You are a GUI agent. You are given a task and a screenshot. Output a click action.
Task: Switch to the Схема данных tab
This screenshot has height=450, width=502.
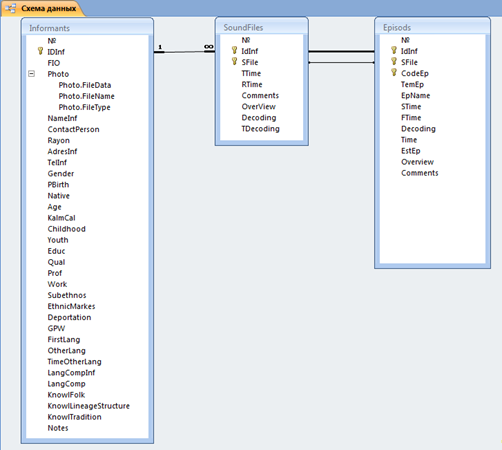(43, 8)
